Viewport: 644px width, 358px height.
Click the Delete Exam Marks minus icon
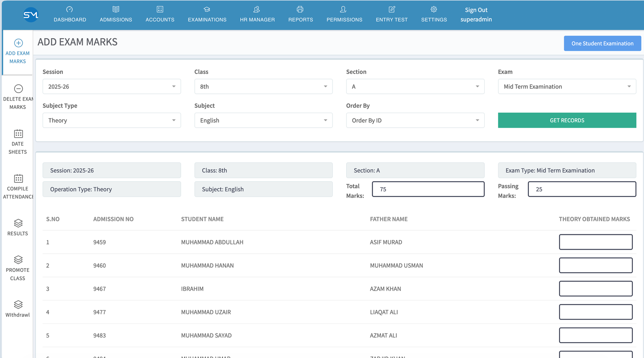pos(19,89)
